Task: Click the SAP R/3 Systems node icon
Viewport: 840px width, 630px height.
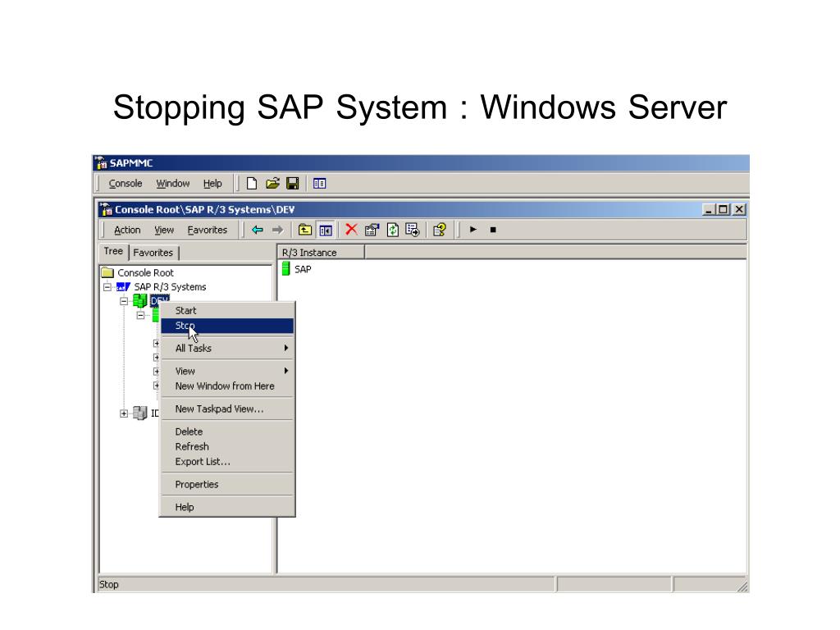Action: coord(123,286)
